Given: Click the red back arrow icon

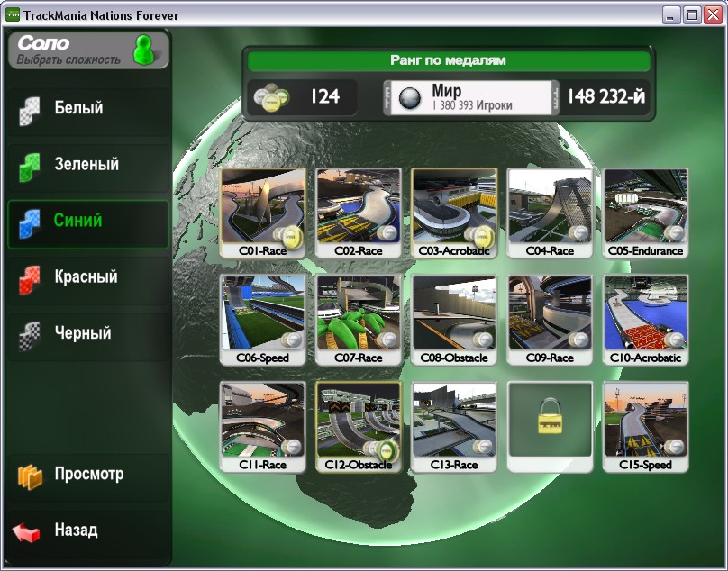Looking at the screenshot, I should (27, 531).
